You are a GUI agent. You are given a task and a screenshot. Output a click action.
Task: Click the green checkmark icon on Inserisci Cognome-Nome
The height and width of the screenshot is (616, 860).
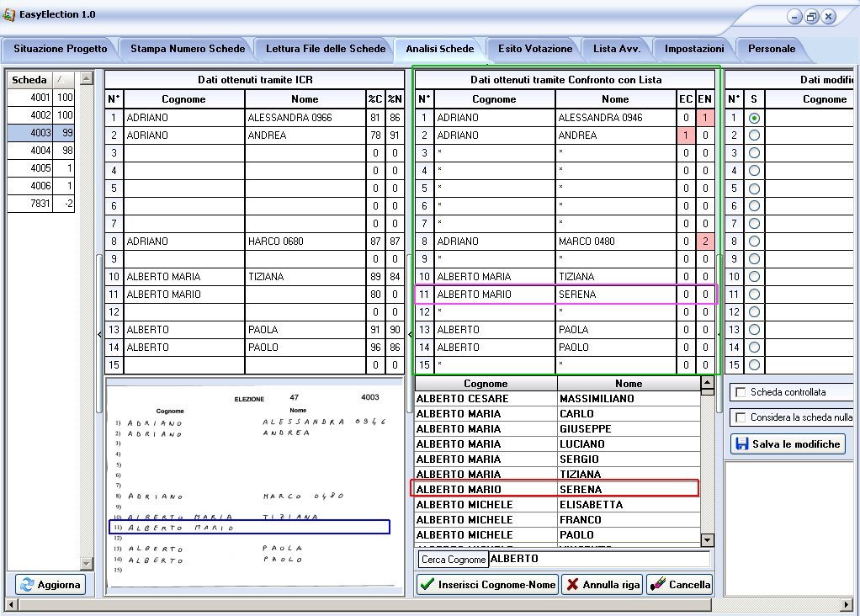427,585
